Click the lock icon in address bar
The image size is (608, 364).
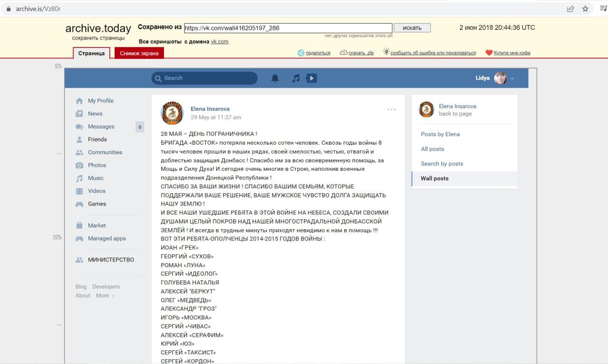pos(9,9)
